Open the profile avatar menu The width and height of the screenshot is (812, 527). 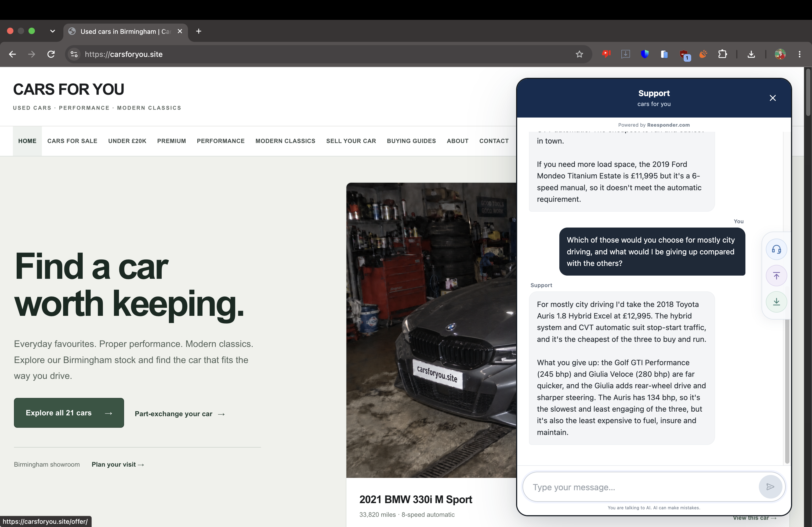coord(780,54)
